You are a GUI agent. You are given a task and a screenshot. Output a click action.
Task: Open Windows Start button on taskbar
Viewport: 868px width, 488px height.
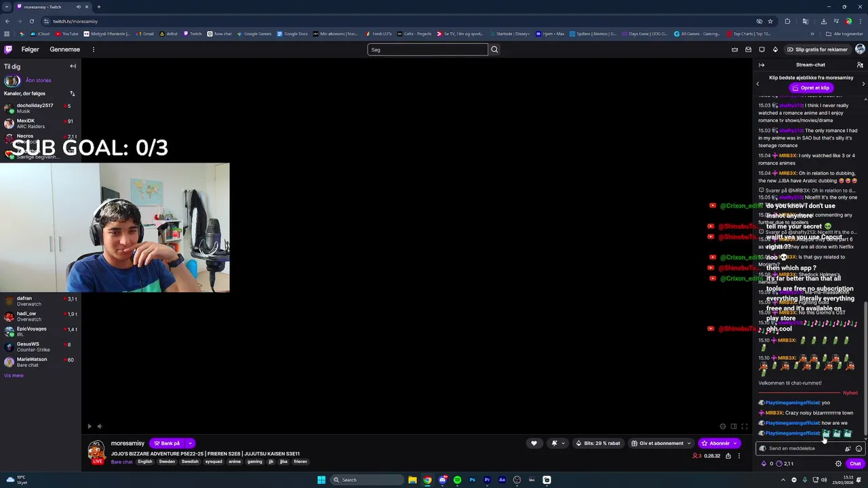321,480
